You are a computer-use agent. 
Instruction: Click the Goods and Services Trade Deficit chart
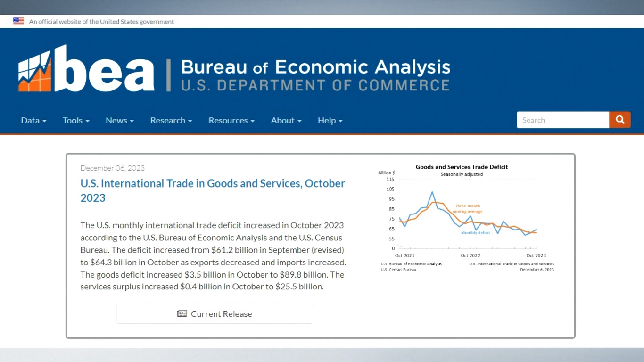(467, 218)
